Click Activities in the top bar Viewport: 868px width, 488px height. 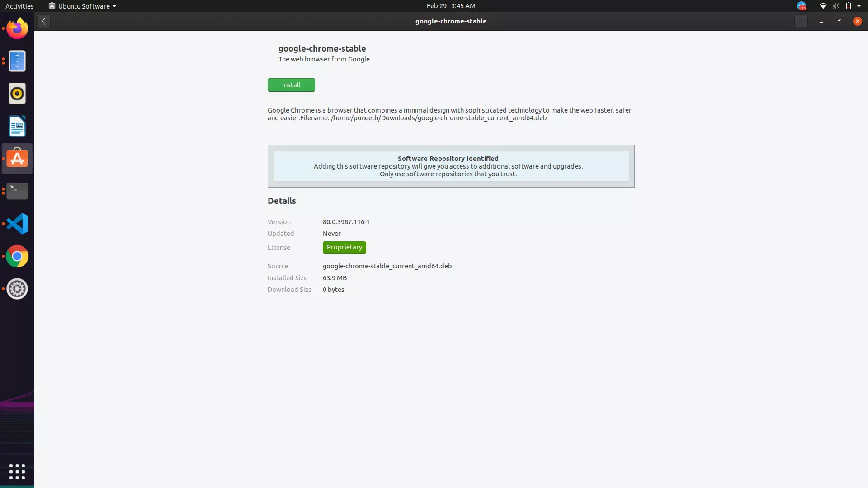tap(19, 6)
